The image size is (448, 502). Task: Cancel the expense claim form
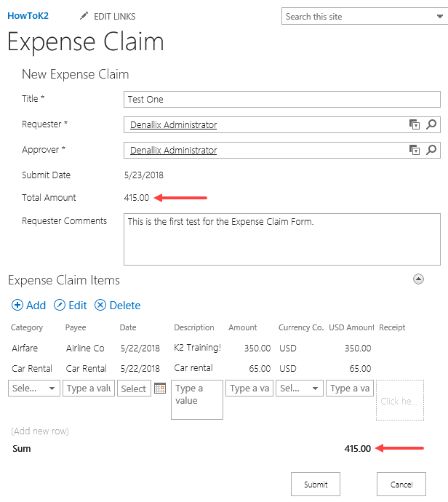tap(401, 484)
